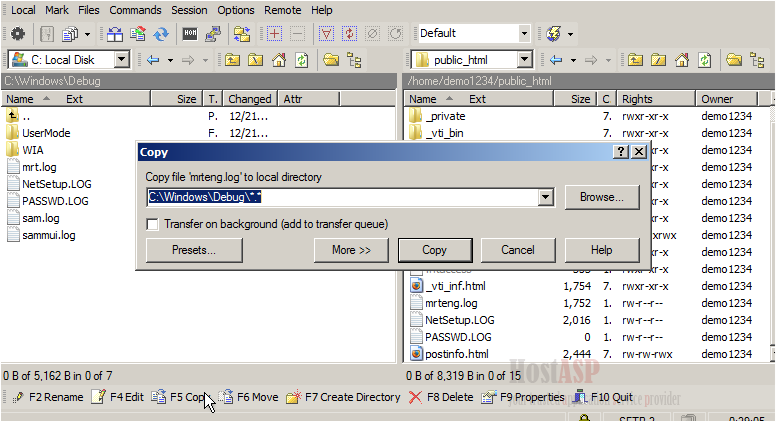776x422 pixels.
Task: Click F7 Create Directory icon
Action: click(x=293, y=397)
